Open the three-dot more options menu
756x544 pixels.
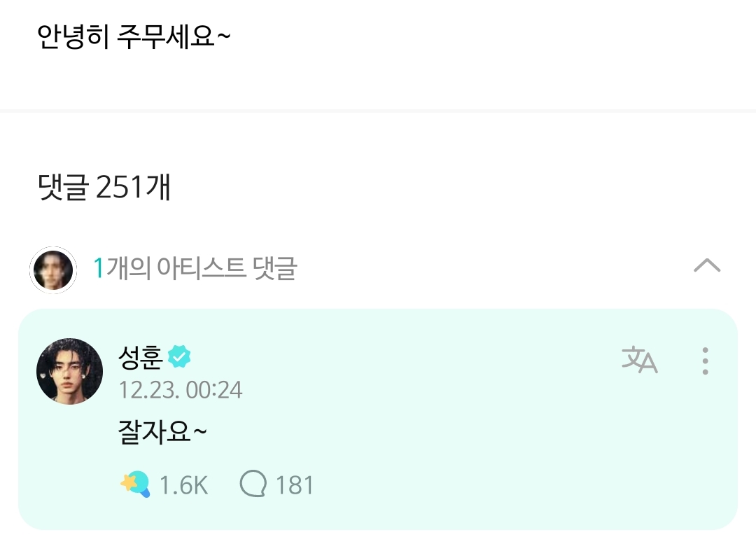tap(705, 361)
